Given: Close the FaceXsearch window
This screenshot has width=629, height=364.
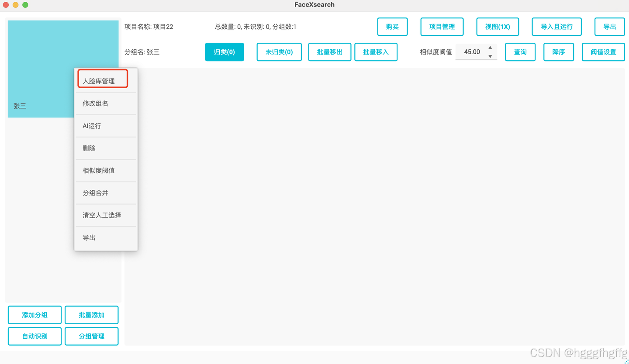Looking at the screenshot, I should coord(6,5).
